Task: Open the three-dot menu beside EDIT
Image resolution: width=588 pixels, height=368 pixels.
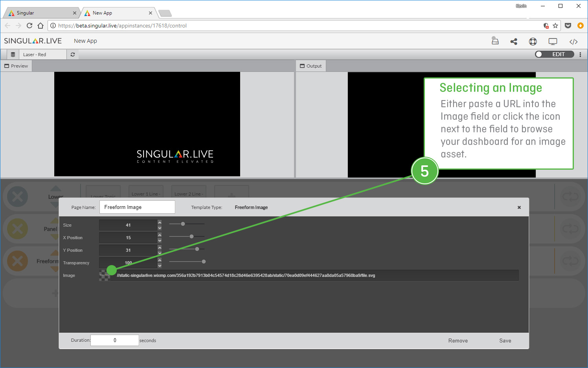Action: coord(580,55)
